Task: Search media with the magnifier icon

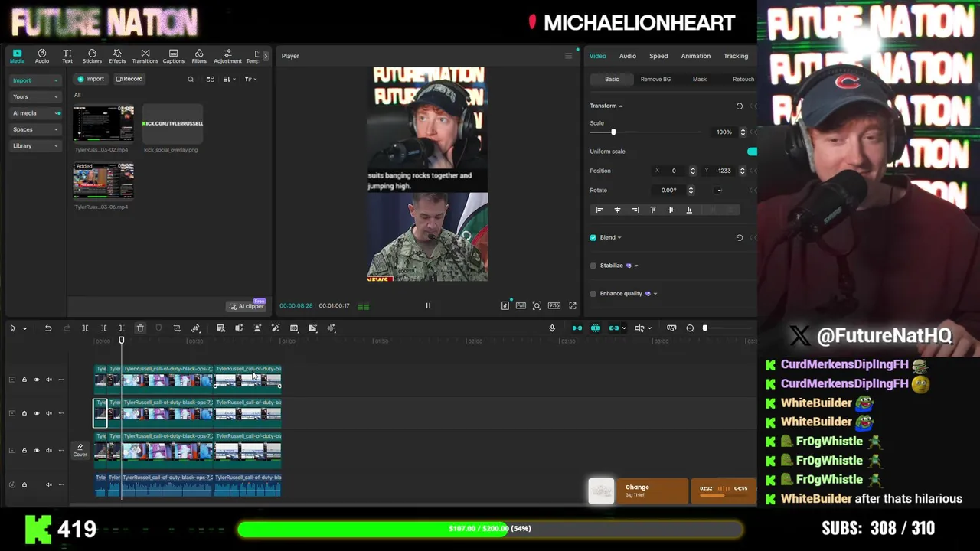Action: point(191,79)
